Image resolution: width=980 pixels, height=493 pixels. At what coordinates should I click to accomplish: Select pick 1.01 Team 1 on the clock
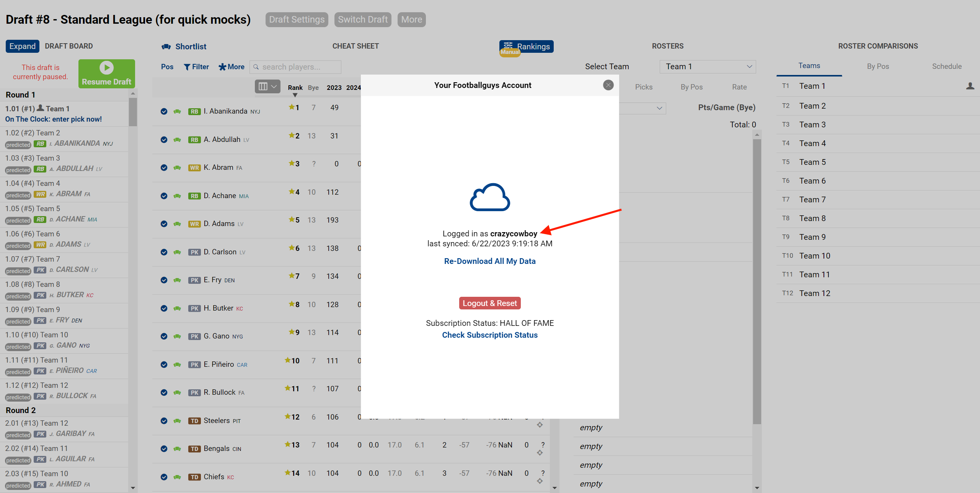coord(64,114)
